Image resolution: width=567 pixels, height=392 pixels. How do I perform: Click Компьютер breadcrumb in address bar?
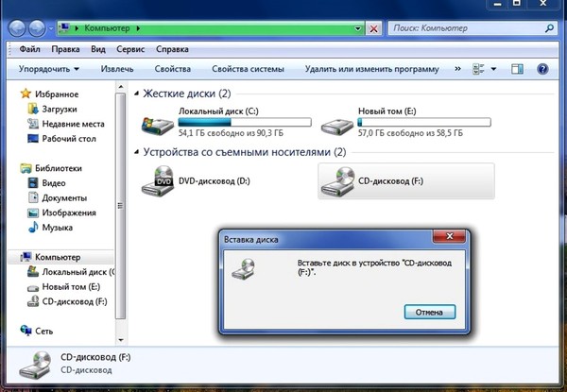click(x=107, y=27)
